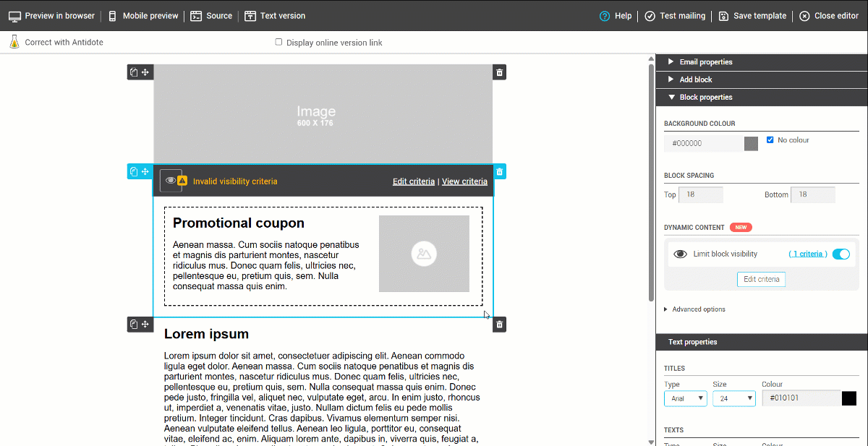
Task: Expand the Add block section
Action: [x=695, y=80]
